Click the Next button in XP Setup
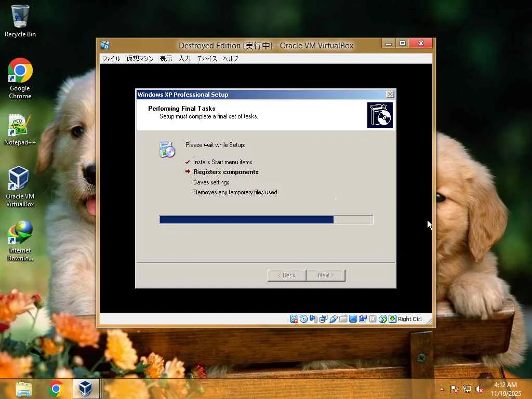The width and height of the screenshot is (532, 399). 326,275
